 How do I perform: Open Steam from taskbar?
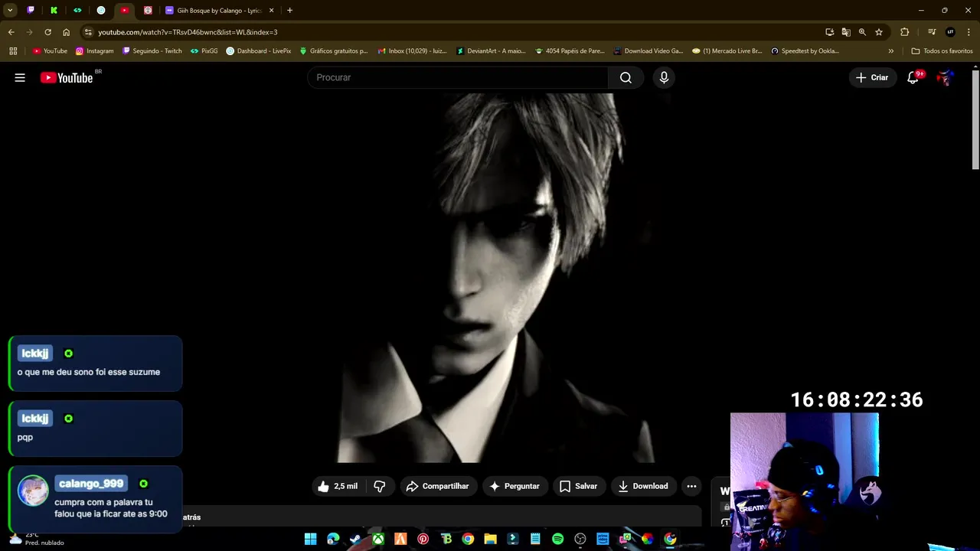pos(355,540)
